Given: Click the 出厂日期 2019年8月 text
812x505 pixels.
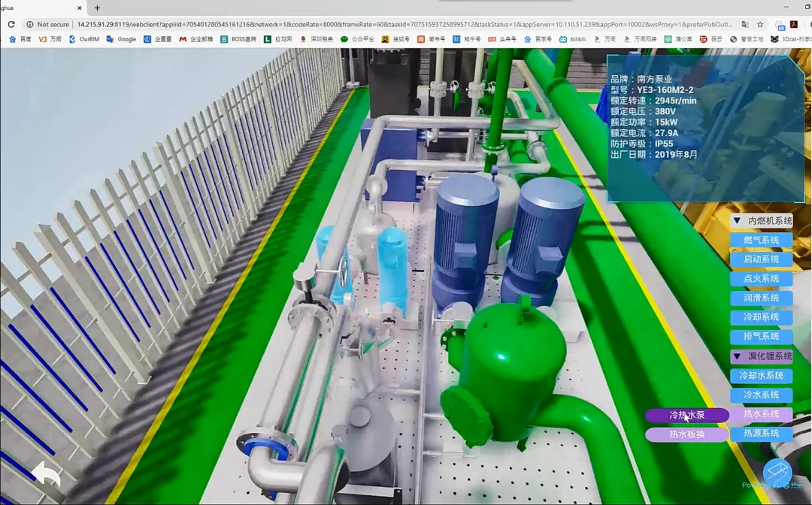Looking at the screenshot, I should (x=653, y=154).
